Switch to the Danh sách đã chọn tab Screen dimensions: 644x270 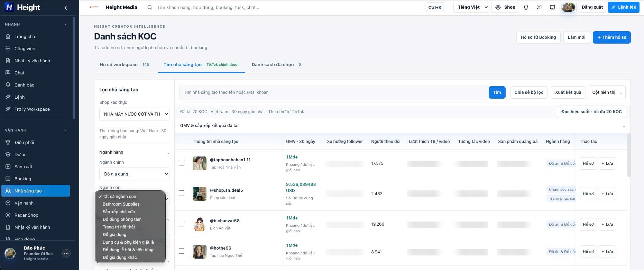[277, 64]
